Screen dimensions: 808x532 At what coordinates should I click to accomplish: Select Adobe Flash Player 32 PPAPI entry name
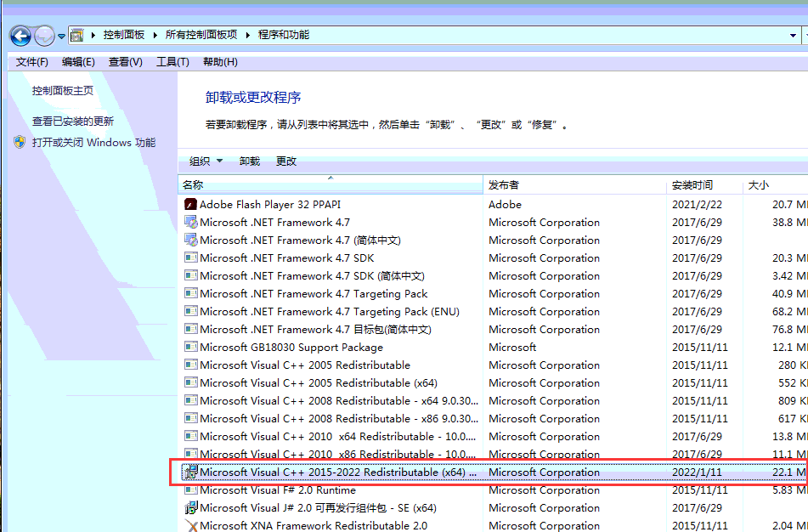point(270,205)
